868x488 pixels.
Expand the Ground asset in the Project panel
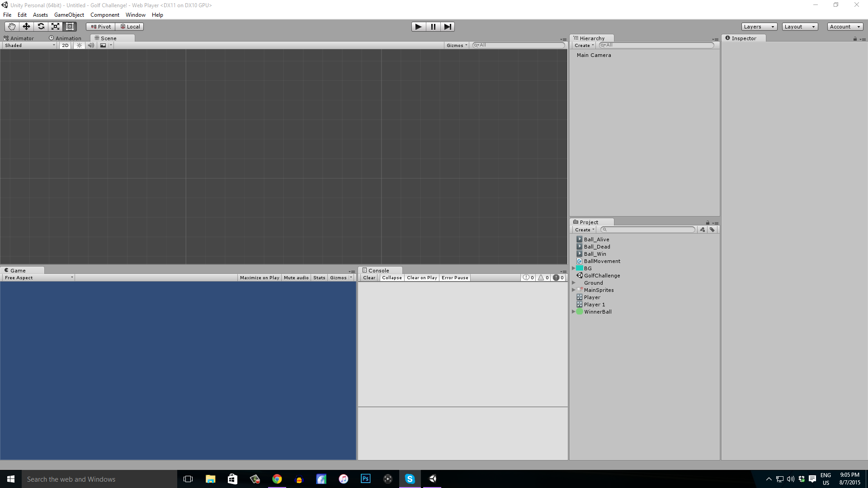click(574, 283)
